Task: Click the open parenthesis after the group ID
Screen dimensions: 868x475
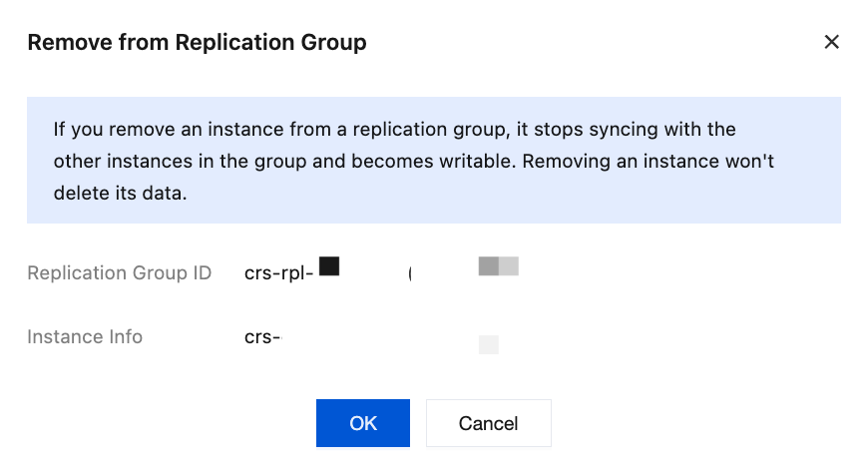Action: 410,273
